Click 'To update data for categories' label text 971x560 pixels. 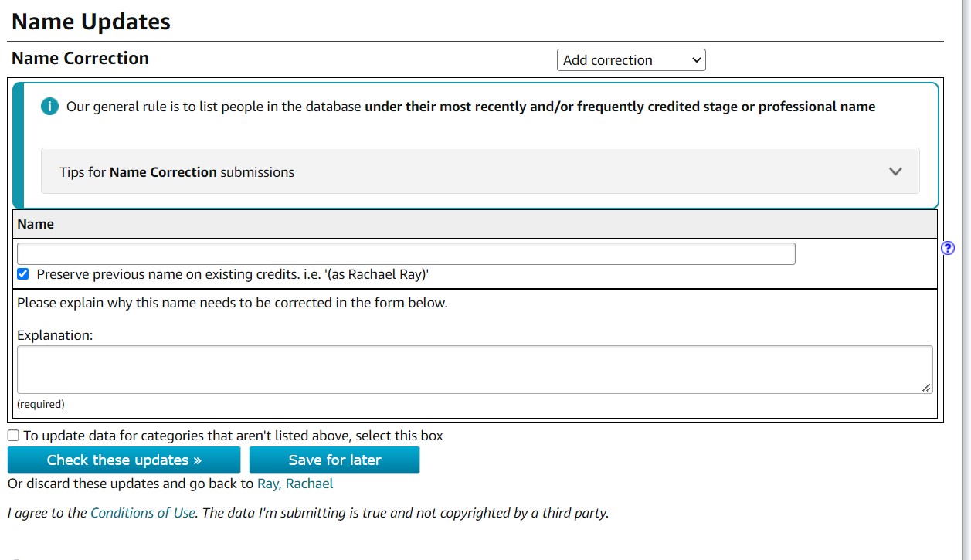tap(233, 436)
